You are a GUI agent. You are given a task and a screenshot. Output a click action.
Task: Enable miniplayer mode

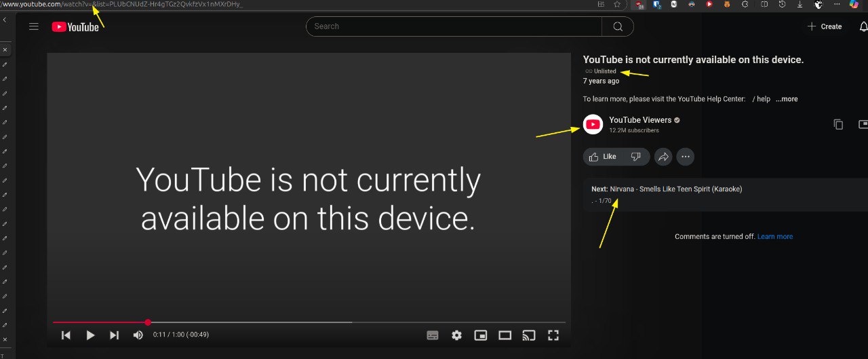click(x=481, y=335)
